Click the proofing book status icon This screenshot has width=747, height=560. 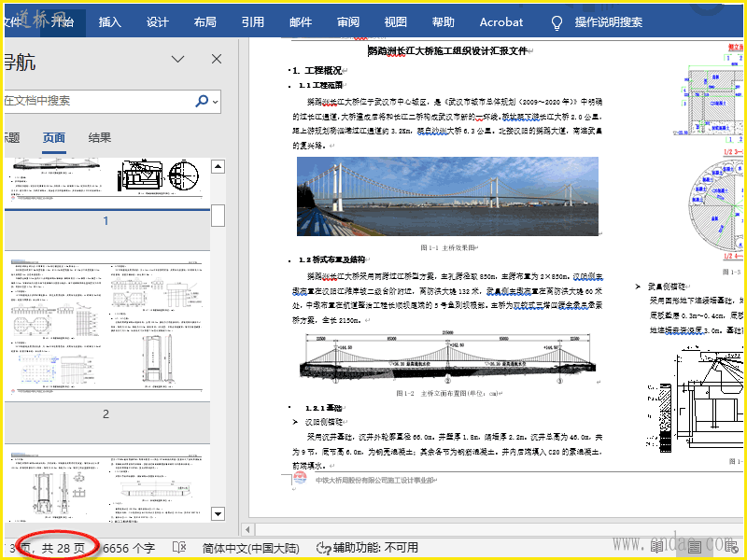coord(179,548)
